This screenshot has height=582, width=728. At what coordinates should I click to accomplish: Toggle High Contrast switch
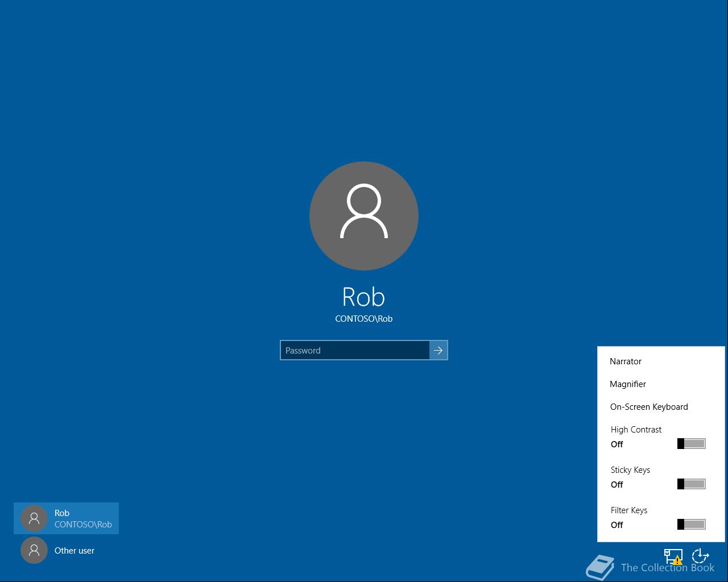coord(692,444)
